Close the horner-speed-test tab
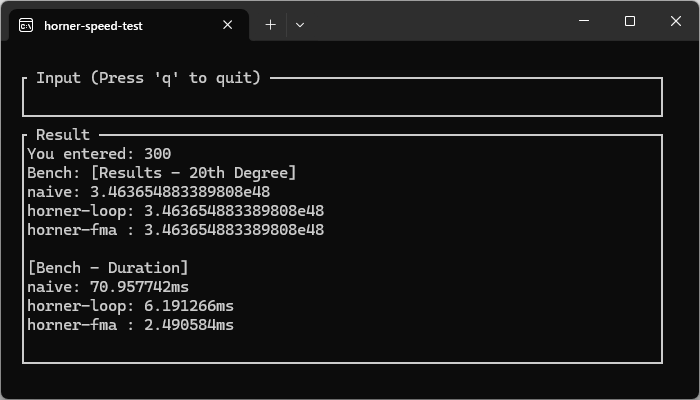700x400 pixels. point(227,25)
